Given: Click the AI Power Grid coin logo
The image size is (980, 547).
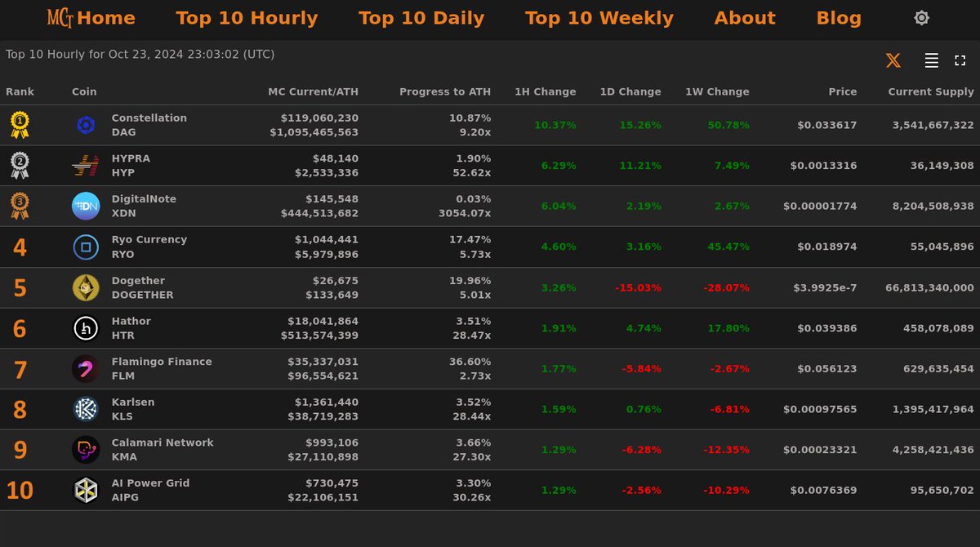Looking at the screenshot, I should 86,491.
